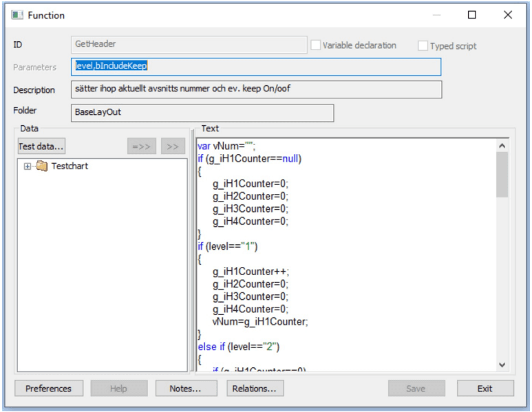532x412 pixels.
Task: Maximize the Function window
Action: 472,14
